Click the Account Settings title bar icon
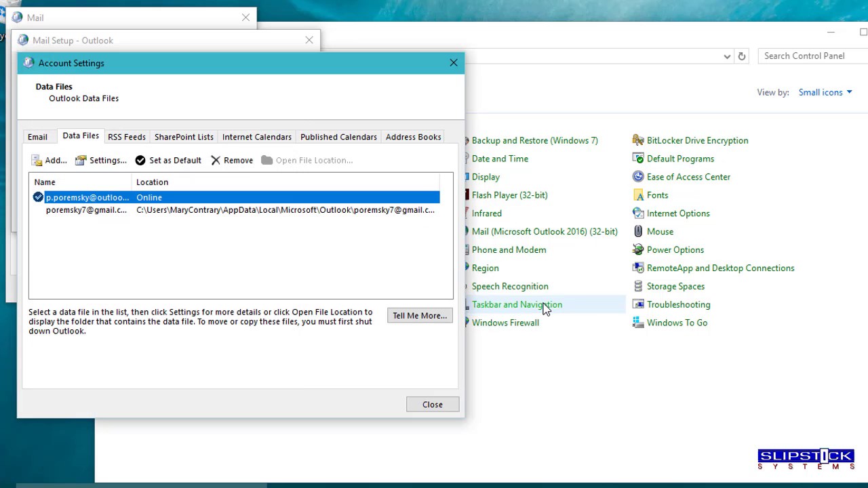Screen dimensions: 868x488 (x=28, y=63)
